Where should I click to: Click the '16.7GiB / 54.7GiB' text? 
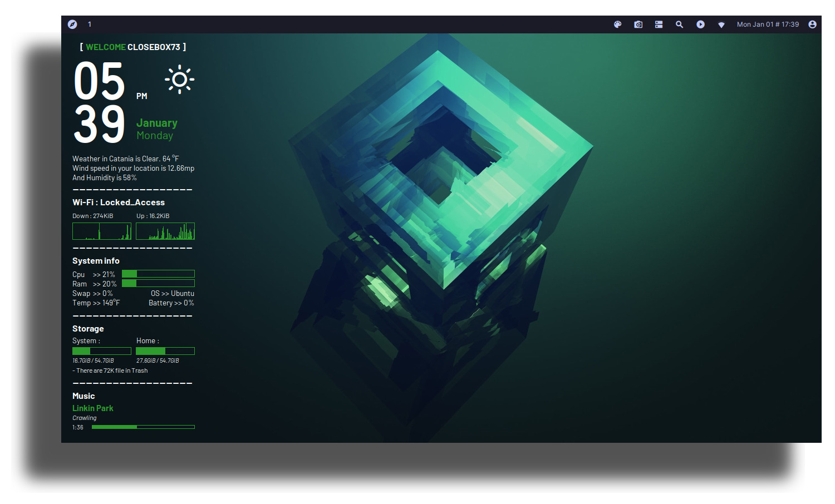[x=94, y=360]
